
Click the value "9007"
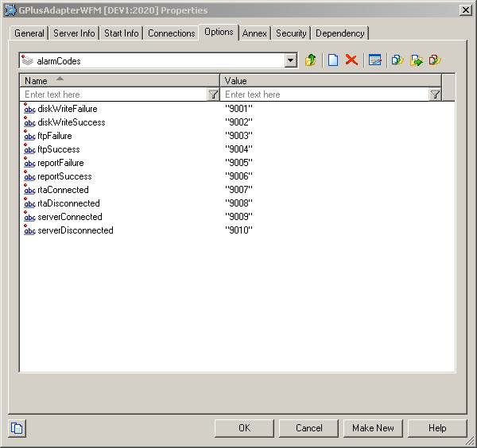click(x=238, y=190)
